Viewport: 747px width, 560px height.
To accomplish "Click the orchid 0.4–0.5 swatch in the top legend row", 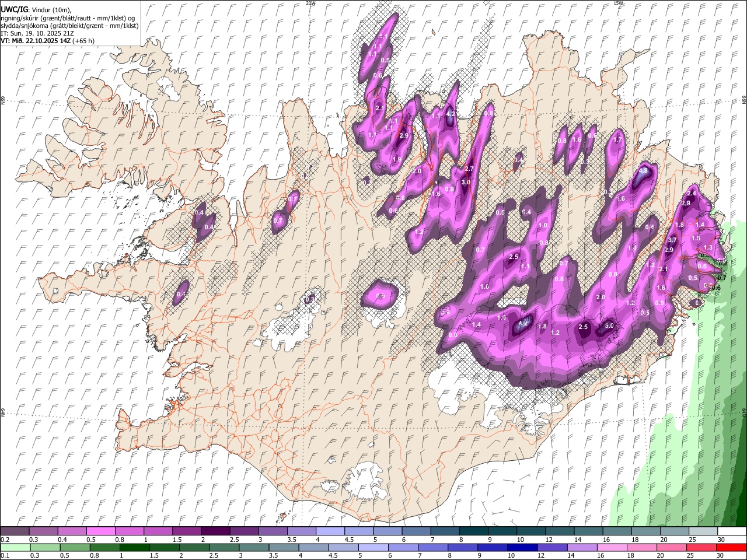I will [x=72, y=531].
